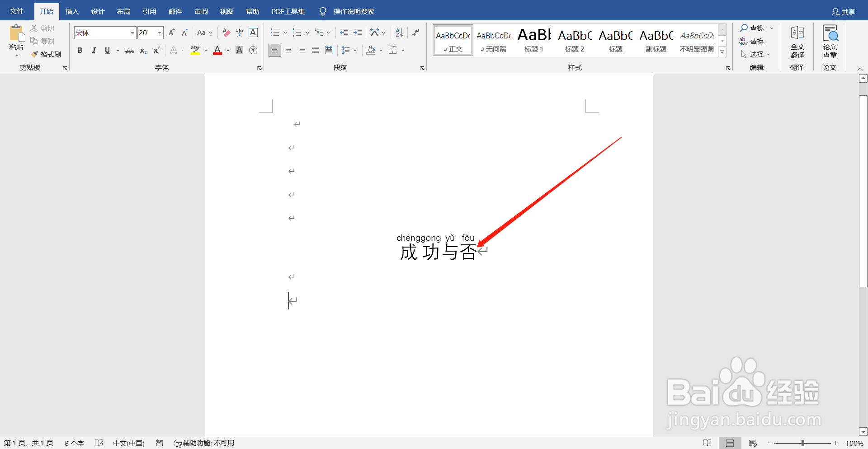Click the 复制 Copy button
Image resolution: width=868 pixels, height=449 pixels.
click(x=42, y=41)
